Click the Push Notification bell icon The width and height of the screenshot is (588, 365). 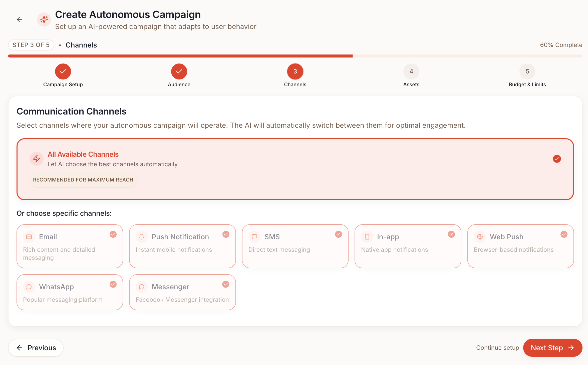(142, 237)
